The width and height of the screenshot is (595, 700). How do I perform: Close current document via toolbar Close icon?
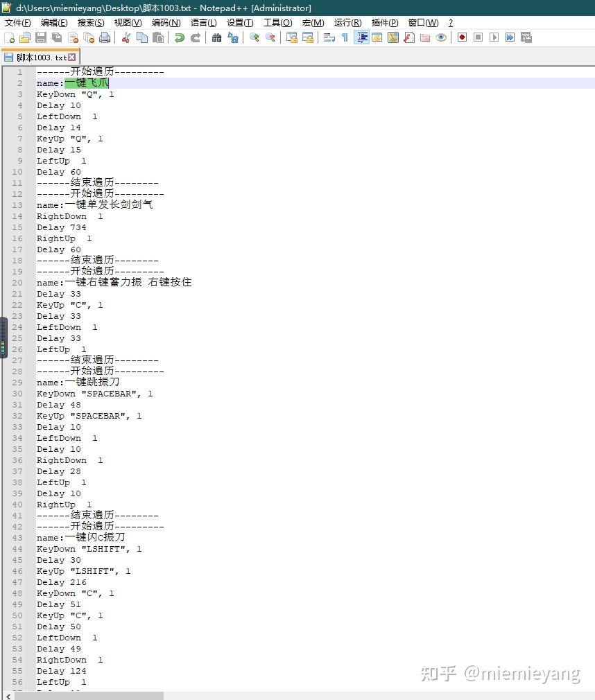74,38
